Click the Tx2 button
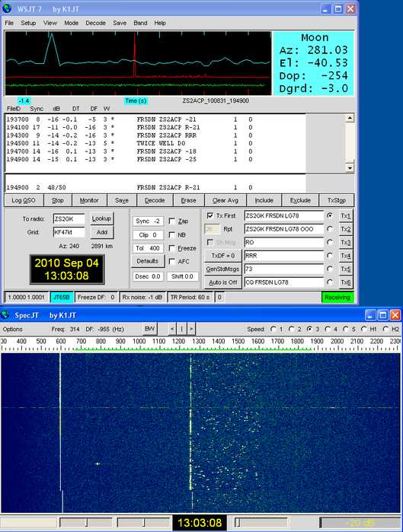The width and height of the screenshot is (403, 532). click(346, 229)
